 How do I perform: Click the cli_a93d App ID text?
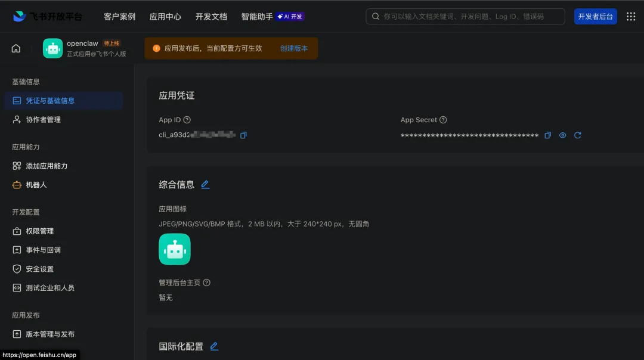[x=197, y=135]
